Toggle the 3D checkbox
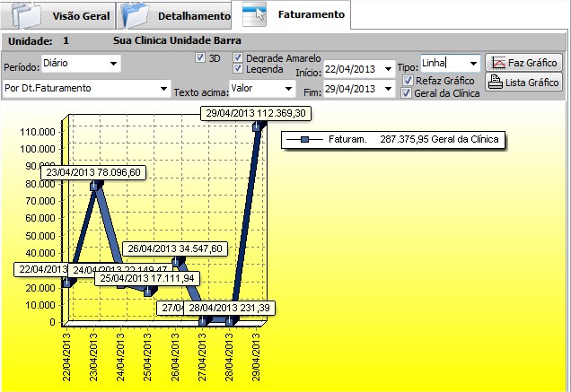571x392 pixels. [x=200, y=57]
